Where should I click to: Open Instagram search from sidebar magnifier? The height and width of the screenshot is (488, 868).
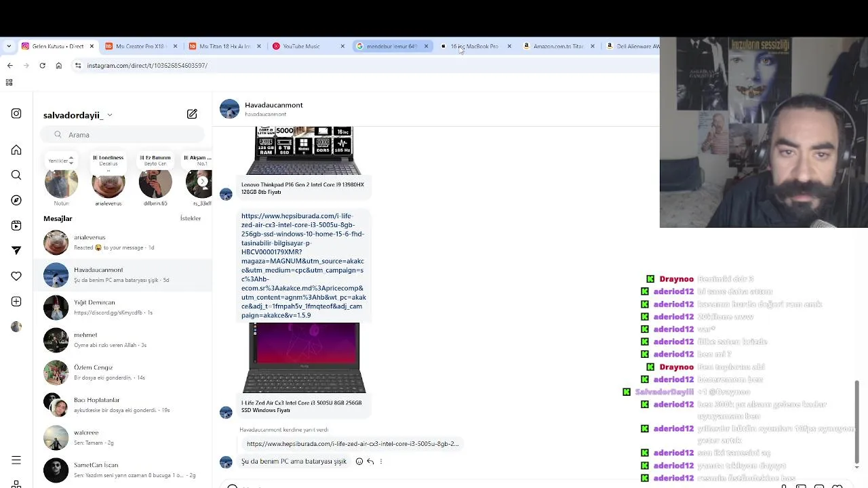(16, 175)
